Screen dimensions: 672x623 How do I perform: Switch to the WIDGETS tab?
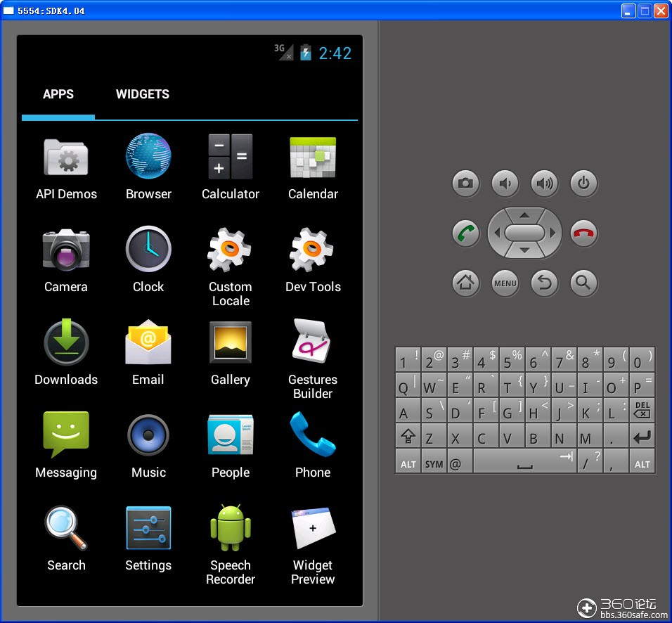142,94
